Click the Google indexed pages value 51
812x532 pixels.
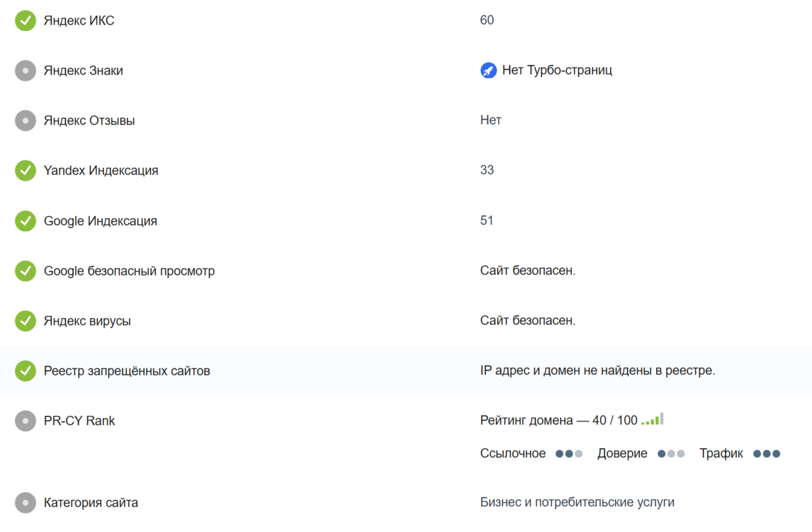click(487, 221)
